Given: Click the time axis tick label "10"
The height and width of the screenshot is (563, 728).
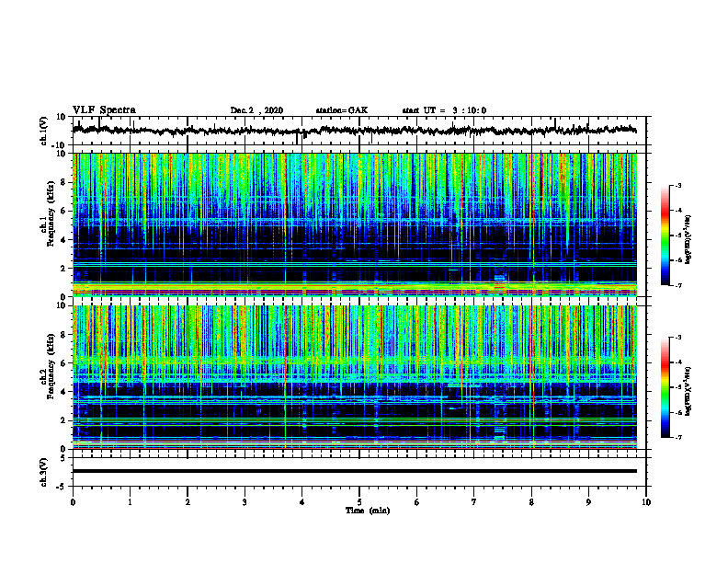Looking at the screenshot, I should click(646, 502).
